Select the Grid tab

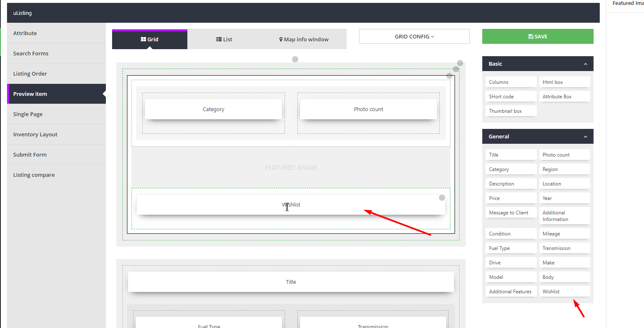[x=149, y=40]
